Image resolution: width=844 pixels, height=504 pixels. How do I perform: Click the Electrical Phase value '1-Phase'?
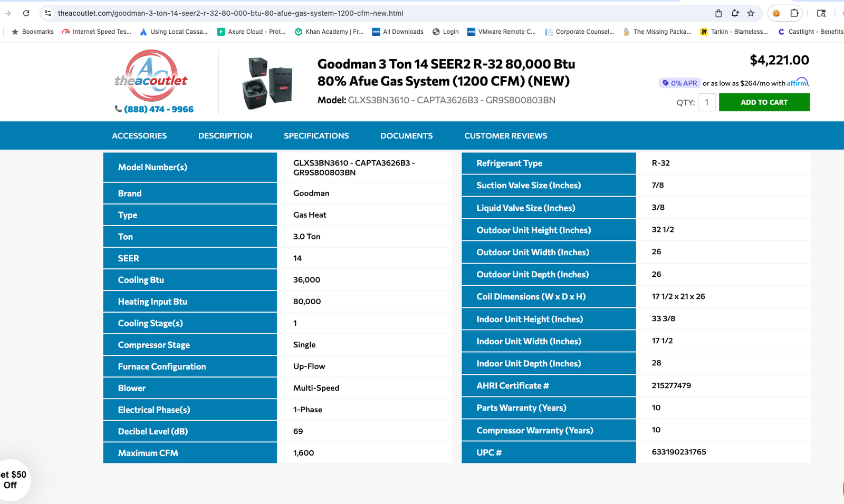308,410
